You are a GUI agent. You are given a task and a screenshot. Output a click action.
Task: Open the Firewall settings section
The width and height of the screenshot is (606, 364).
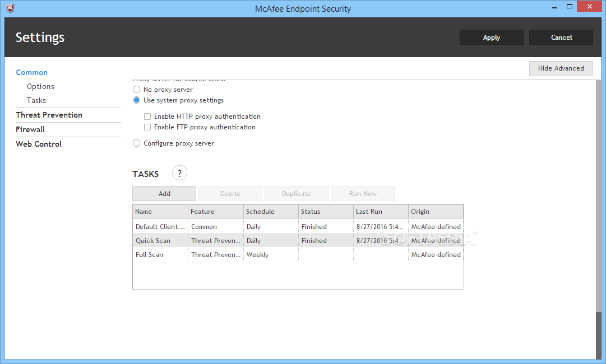[30, 129]
